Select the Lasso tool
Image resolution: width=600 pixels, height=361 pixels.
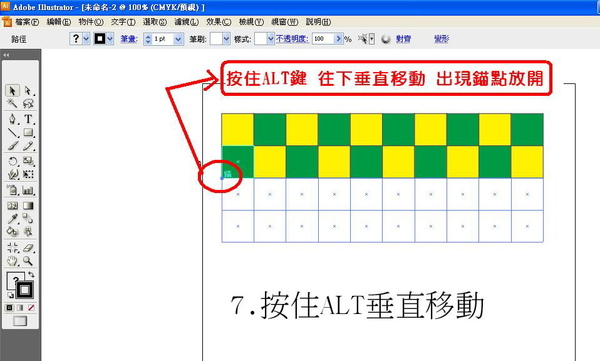click(x=28, y=103)
